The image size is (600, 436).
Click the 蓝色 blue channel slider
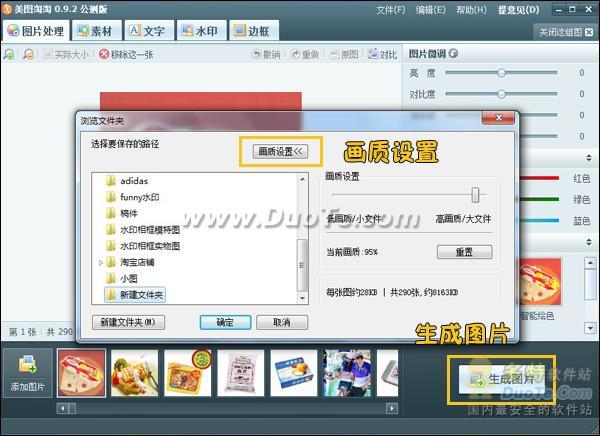pos(538,220)
